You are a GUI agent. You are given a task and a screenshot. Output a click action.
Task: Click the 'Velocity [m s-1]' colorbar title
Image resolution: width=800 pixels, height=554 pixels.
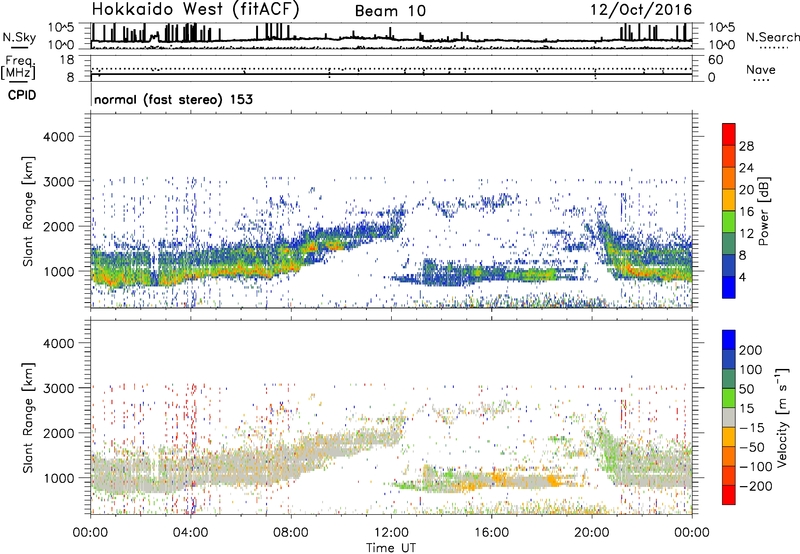coord(781,417)
